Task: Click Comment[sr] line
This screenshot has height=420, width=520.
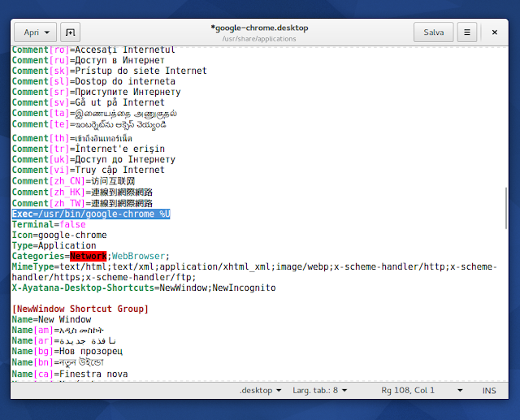Action: (x=96, y=92)
